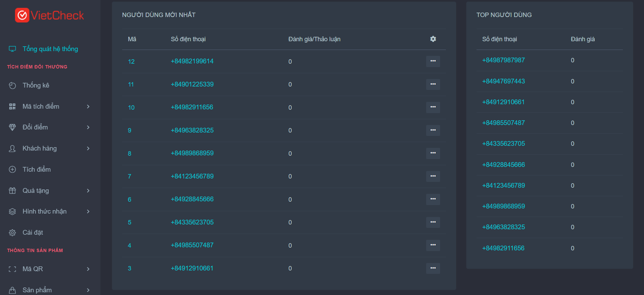Screen dimensions: 644x295
Task: Open phone number +84901225339 in newest users
Action: coord(192,84)
